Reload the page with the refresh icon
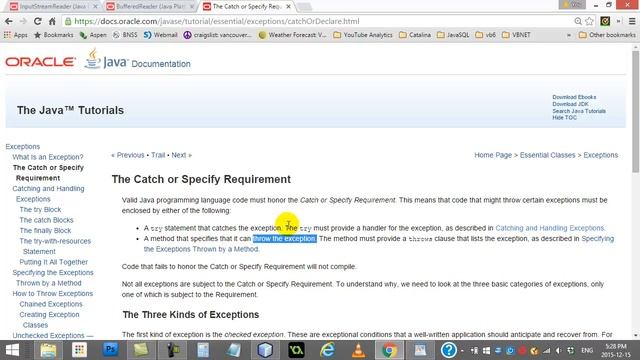The image size is (640, 360). pyautogui.click(x=38, y=21)
